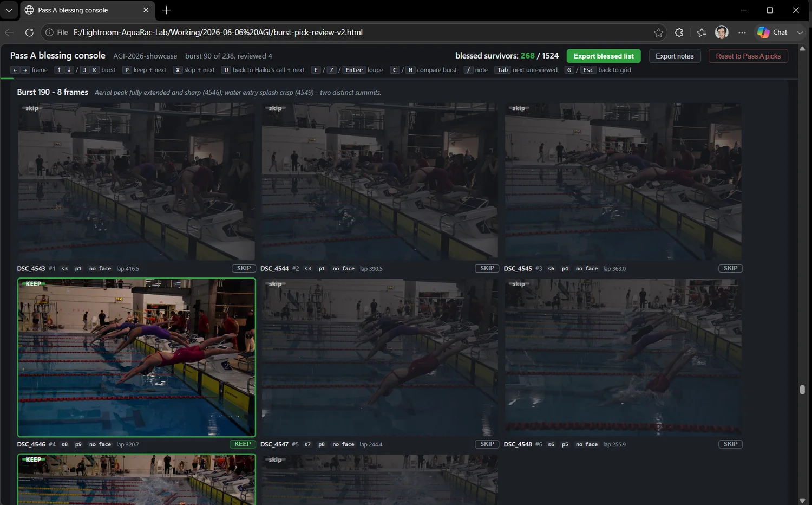Open the Settings and more menu

tap(742, 33)
